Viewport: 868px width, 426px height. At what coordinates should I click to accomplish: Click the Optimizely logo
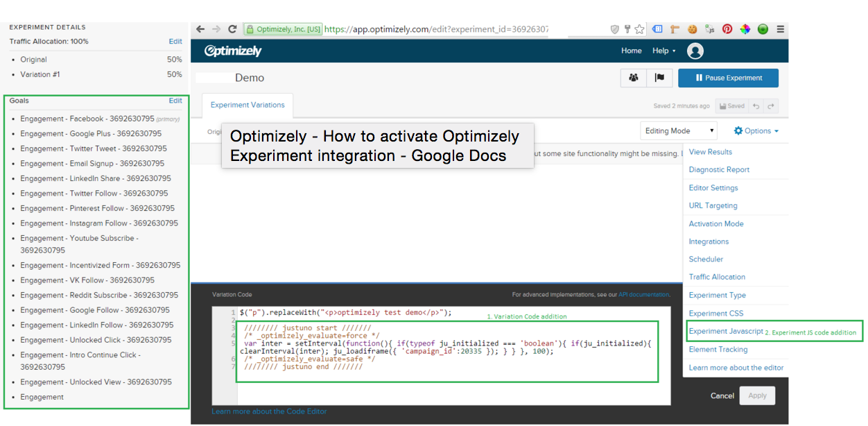(233, 51)
